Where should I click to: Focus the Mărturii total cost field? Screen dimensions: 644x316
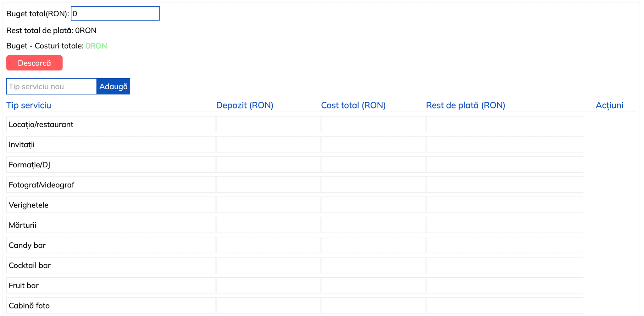click(373, 225)
